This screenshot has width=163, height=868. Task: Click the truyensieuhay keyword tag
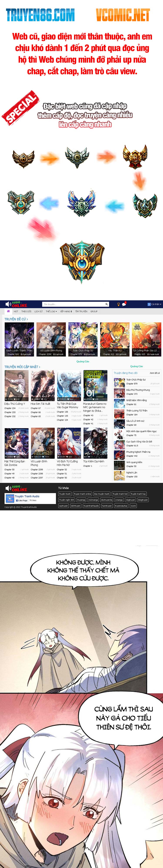(121, 506)
